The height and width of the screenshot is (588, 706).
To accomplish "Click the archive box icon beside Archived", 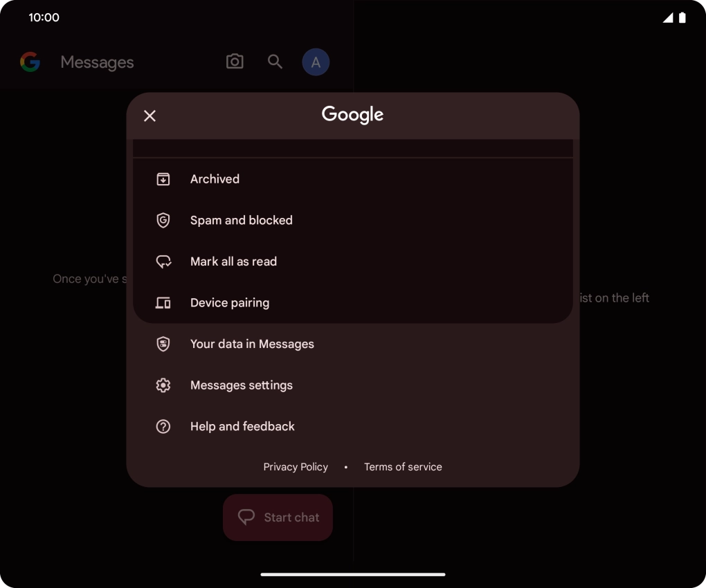I will 163,178.
